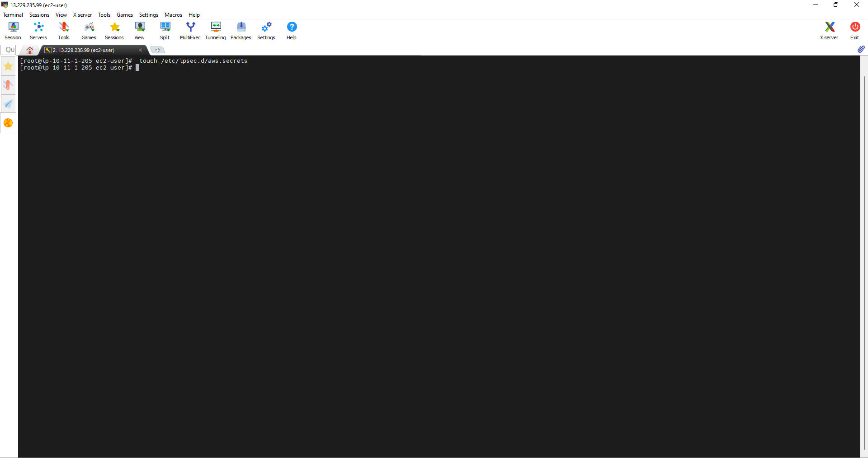Click the Split terminal icon
The height and width of the screenshot is (458, 868).
[x=165, y=31]
